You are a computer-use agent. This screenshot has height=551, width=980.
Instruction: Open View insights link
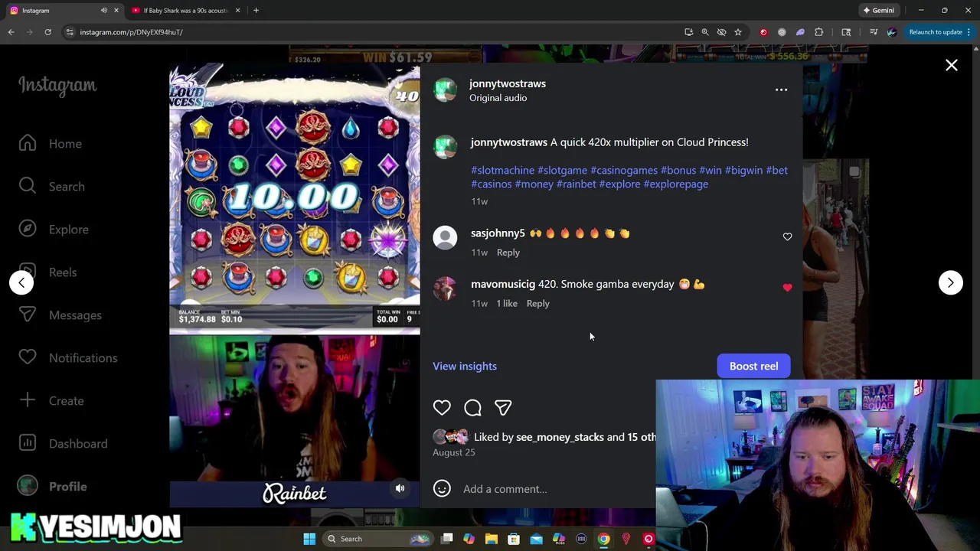click(x=465, y=366)
